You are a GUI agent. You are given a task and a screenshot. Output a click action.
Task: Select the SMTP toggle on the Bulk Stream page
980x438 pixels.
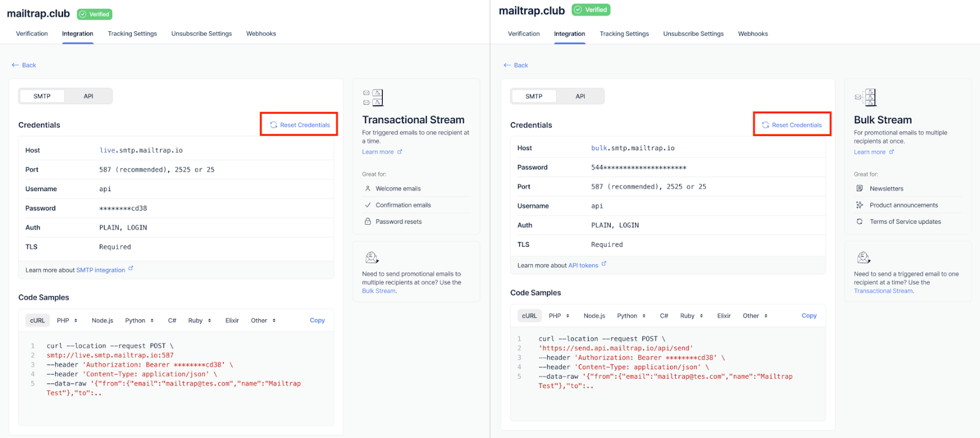[533, 96]
